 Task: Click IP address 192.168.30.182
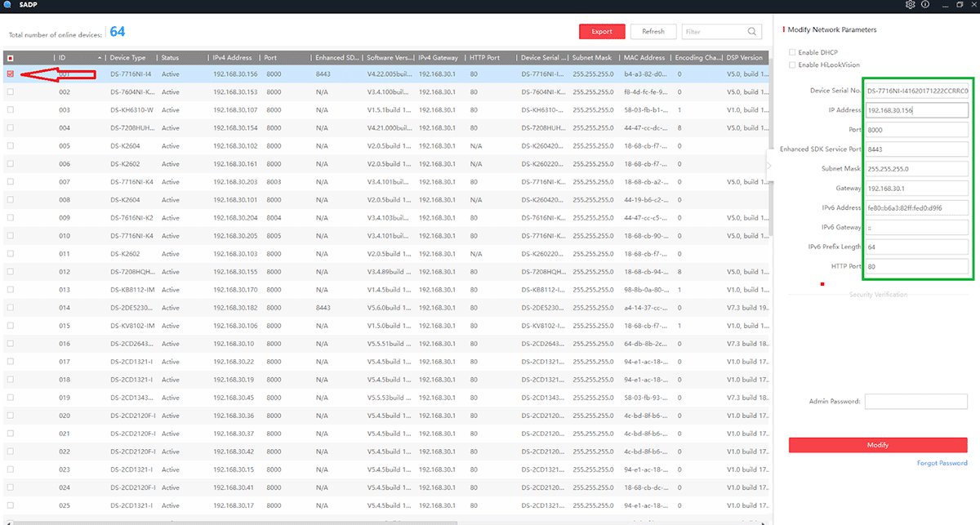(235, 308)
